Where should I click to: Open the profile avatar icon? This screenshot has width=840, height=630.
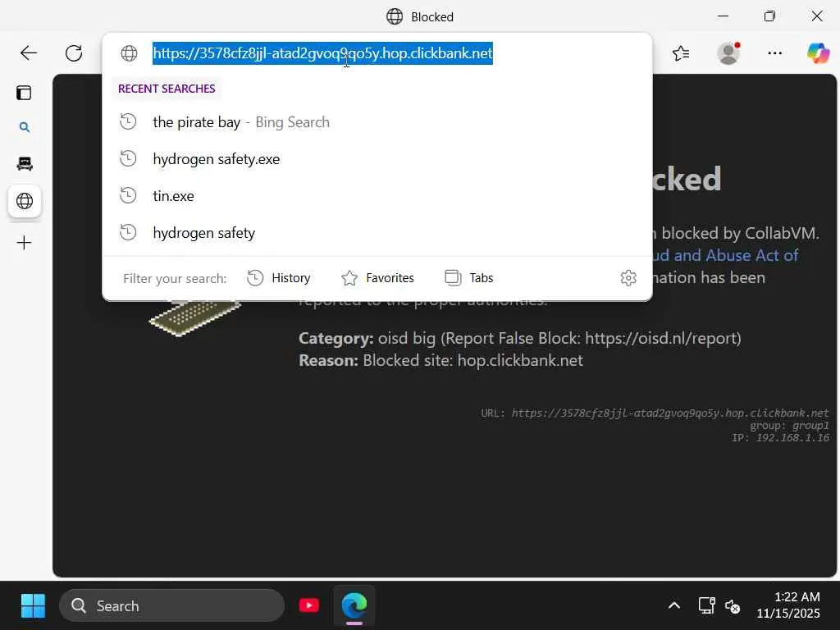(x=728, y=53)
